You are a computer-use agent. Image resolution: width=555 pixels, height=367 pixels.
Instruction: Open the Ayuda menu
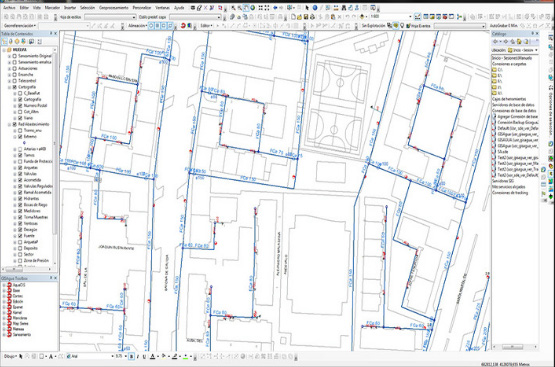(179, 7)
